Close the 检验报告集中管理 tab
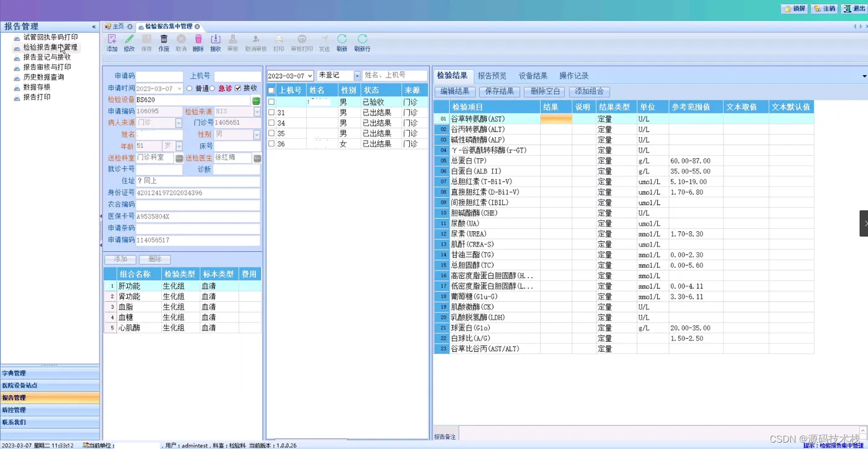Image resolution: width=868 pixels, height=449 pixels. coord(197,27)
